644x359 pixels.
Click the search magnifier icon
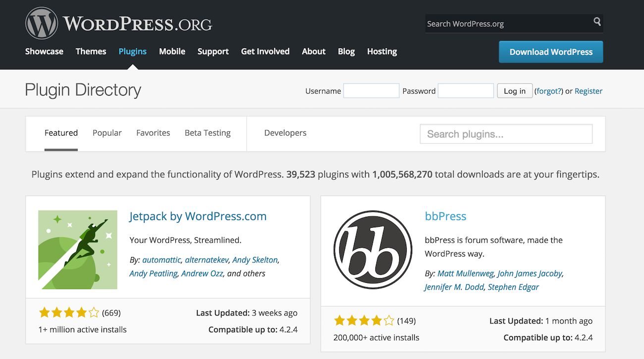(x=597, y=22)
